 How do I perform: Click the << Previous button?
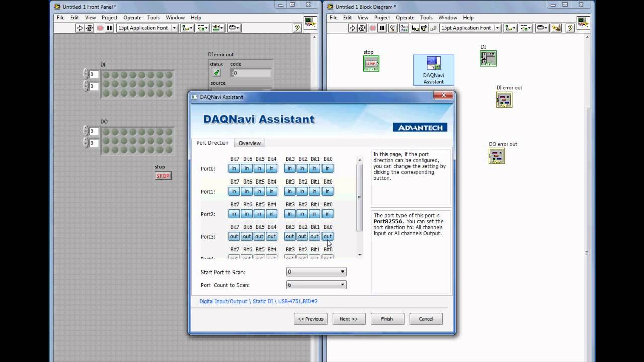pyautogui.click(x=310, y=319)
